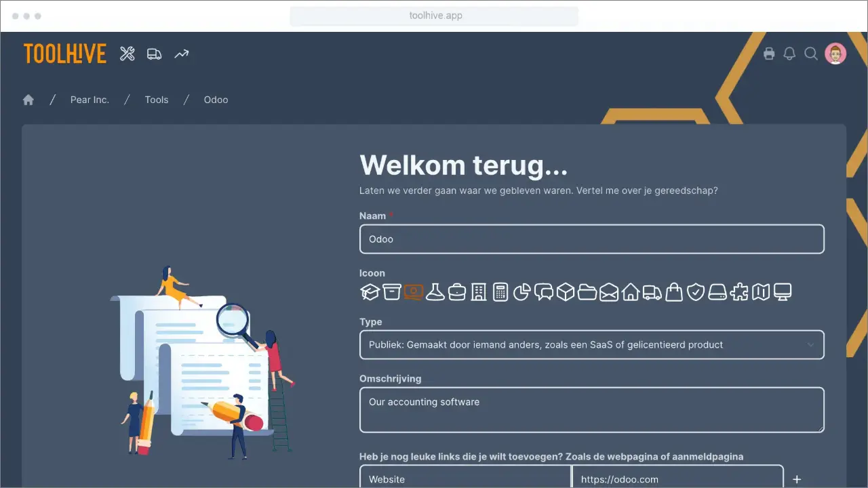
Task: Select the shopping bag icon
Action: 673,291
